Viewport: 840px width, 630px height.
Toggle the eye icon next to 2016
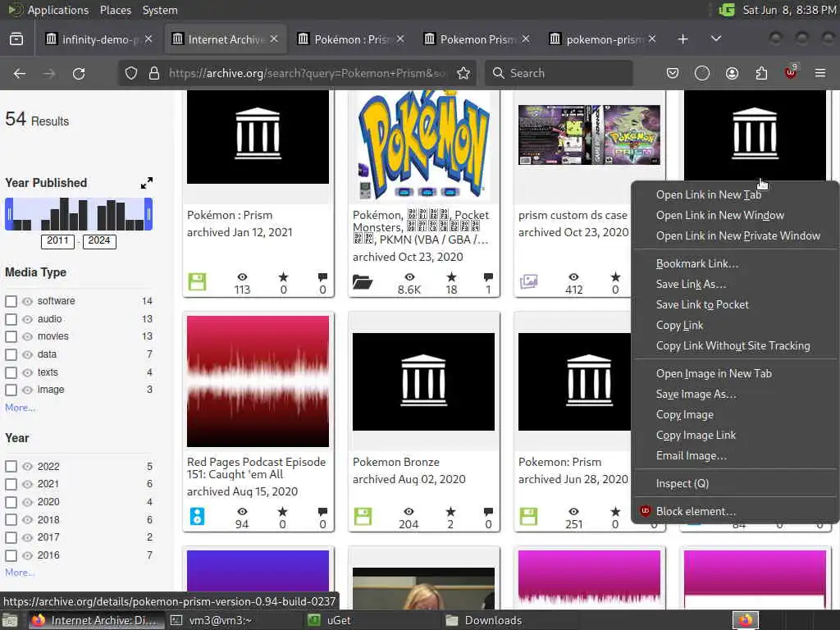pyautogui.click(x=27, y=555)
